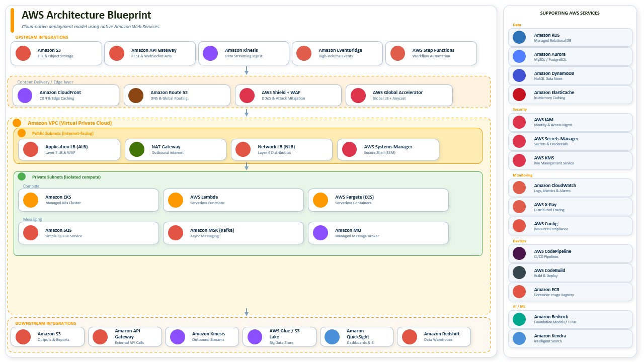
Task: Click the orange Amazon VPC marker icon
Action: (x=17, y=123)
